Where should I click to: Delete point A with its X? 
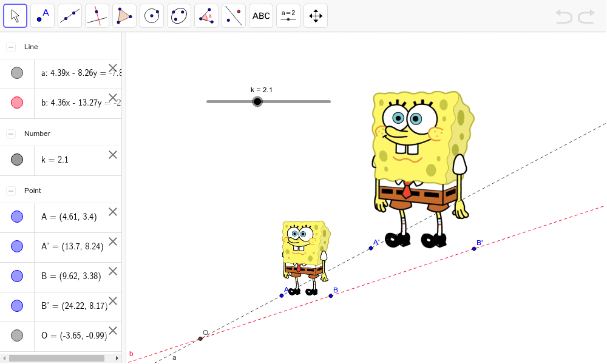[113, 212]
